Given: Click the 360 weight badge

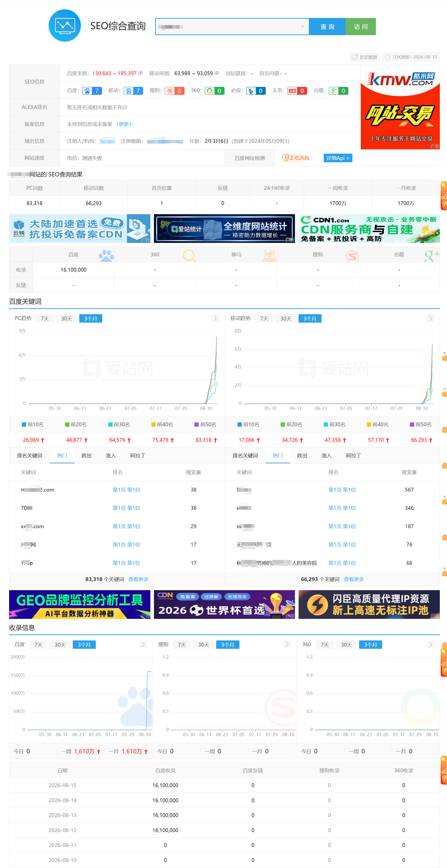Looking at the screenshot, I should (215, 91).
